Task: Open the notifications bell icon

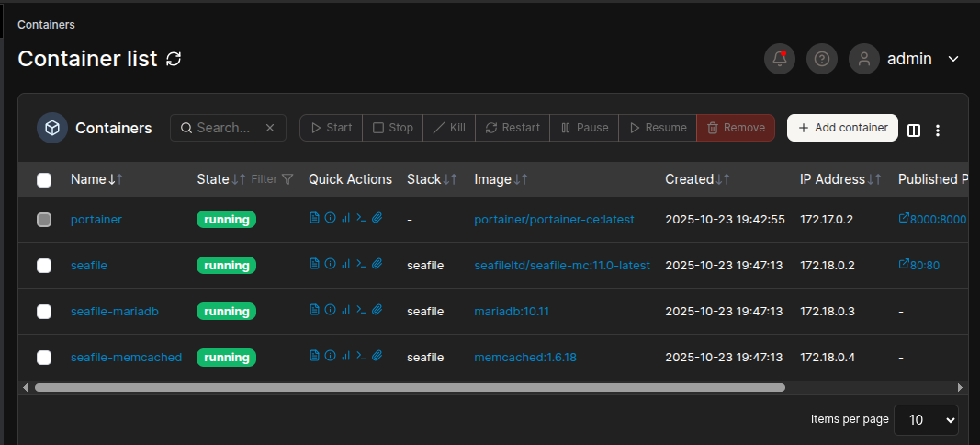Action: coord(780,59)
